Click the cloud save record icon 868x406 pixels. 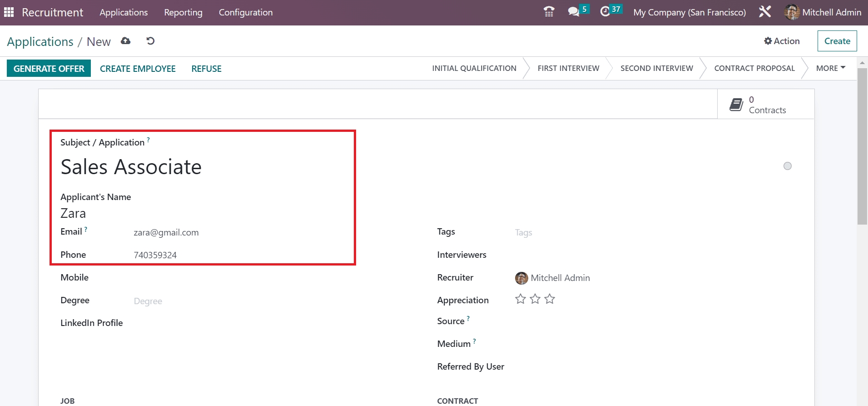click(126, 41)
